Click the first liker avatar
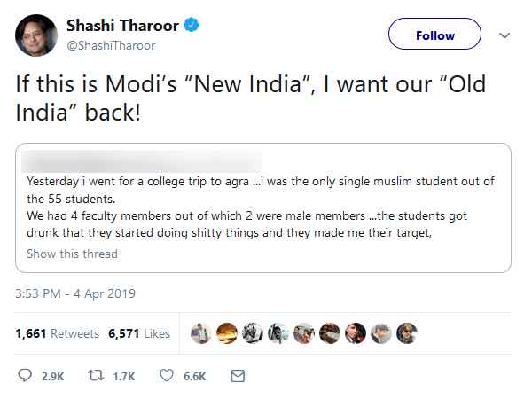Viewport: 532px width, 399px height. (201, 333)
